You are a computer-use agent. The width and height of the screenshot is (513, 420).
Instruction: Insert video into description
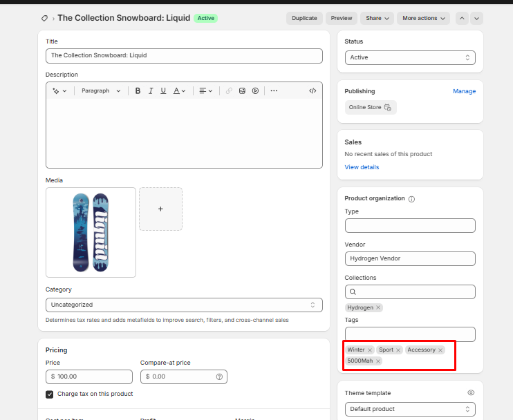[x=255, y=91]
